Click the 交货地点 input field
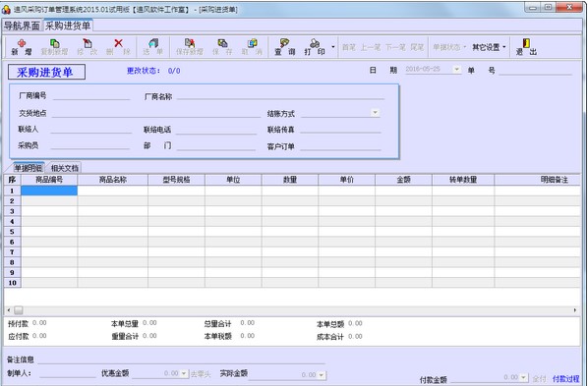 click(x=156, y=113)
